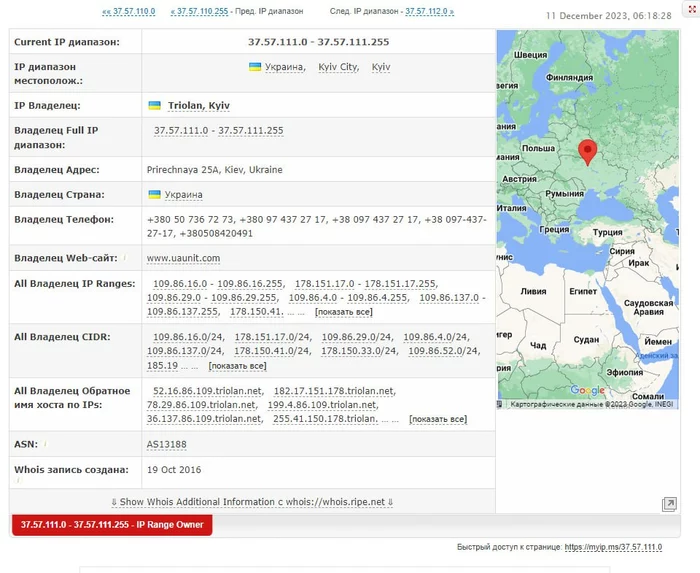The height and width of the screenshot is (573, 700).
Task: Open www.uaunit.com website link
Action: [x=183, y=258]
